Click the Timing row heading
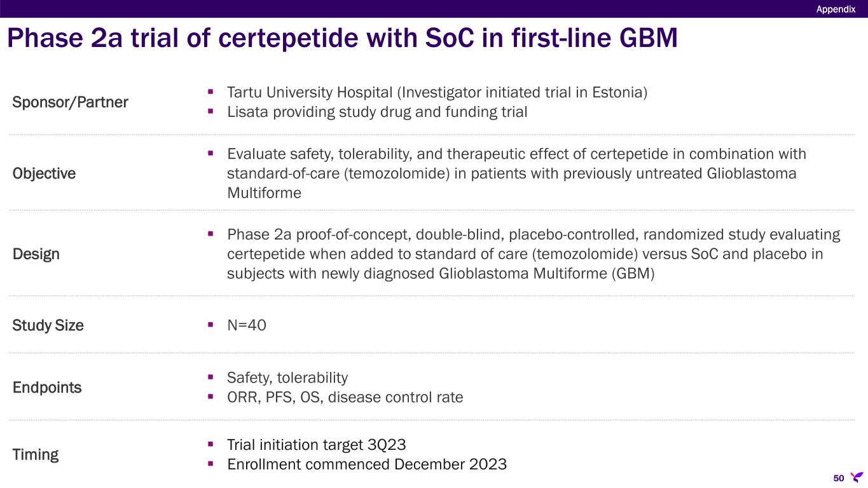This screenshot has width=868, height=488. click(36, 455)
